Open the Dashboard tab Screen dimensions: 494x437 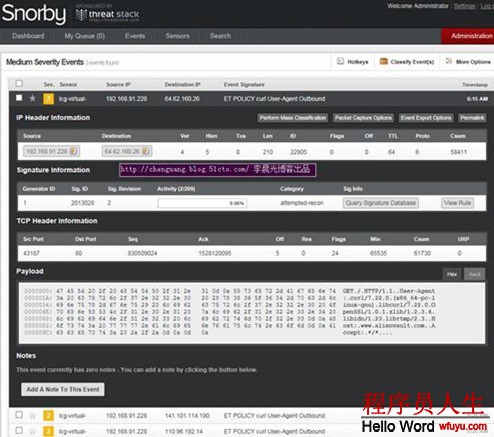point(28,36)
